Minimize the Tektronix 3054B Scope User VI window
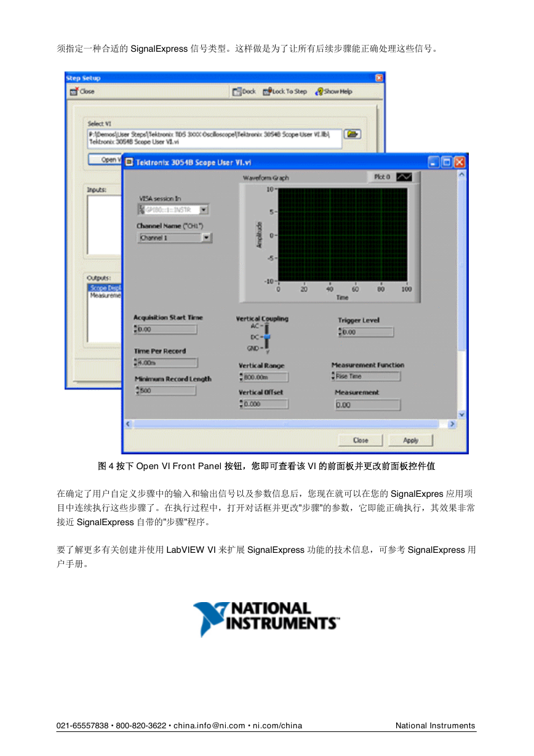The width and height of the screenshot is (534, 756). (434, 163)
